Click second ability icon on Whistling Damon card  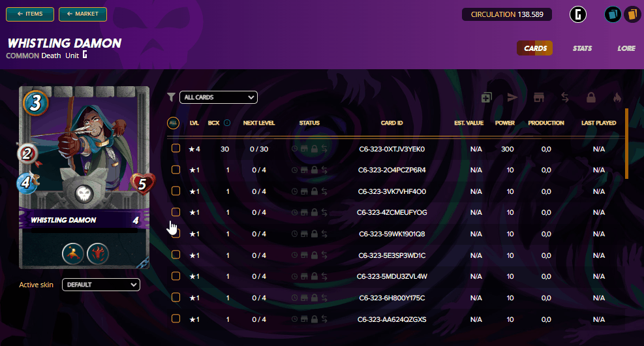(98, 253)
